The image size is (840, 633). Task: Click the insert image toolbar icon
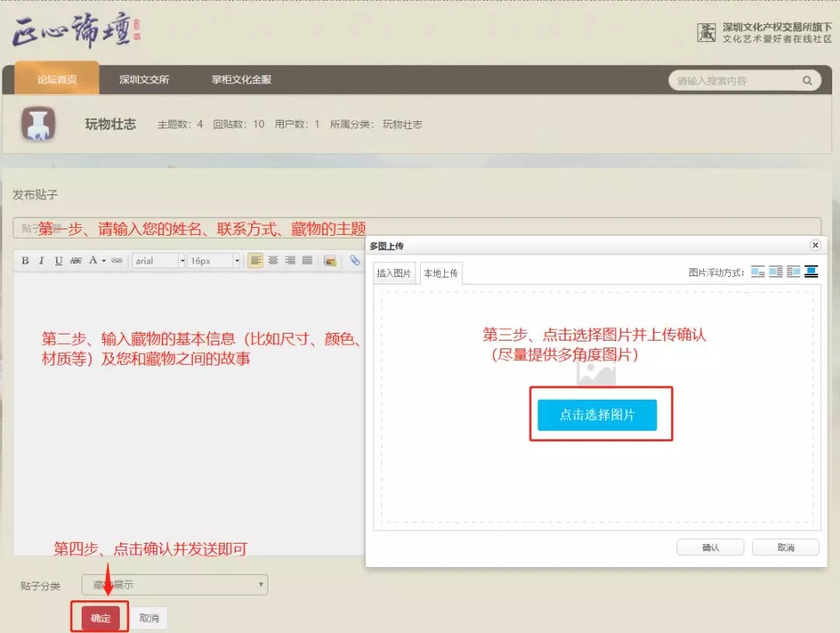[330, 261]
